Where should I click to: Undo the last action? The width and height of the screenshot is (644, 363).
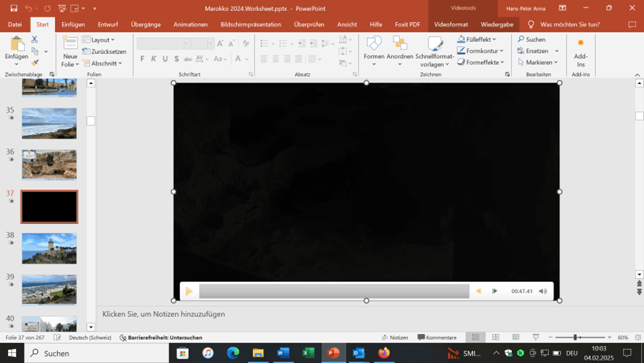tap(28, 8)
